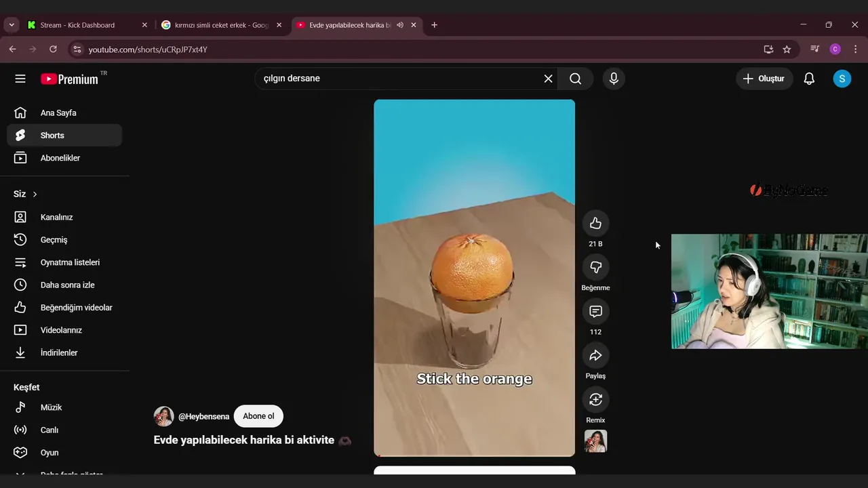Click the Heybensena channel avatar

(x=163, y=416)
